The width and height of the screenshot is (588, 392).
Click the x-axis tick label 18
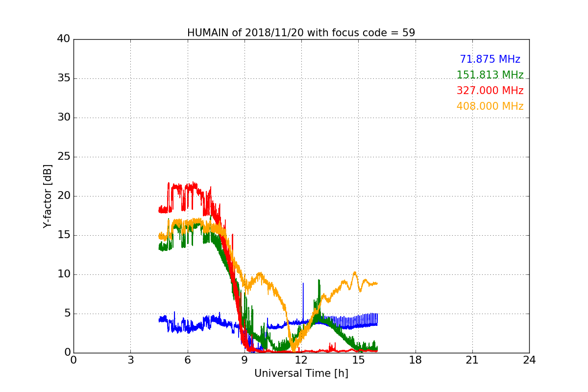pyautogui.click(x=416, y=360)
